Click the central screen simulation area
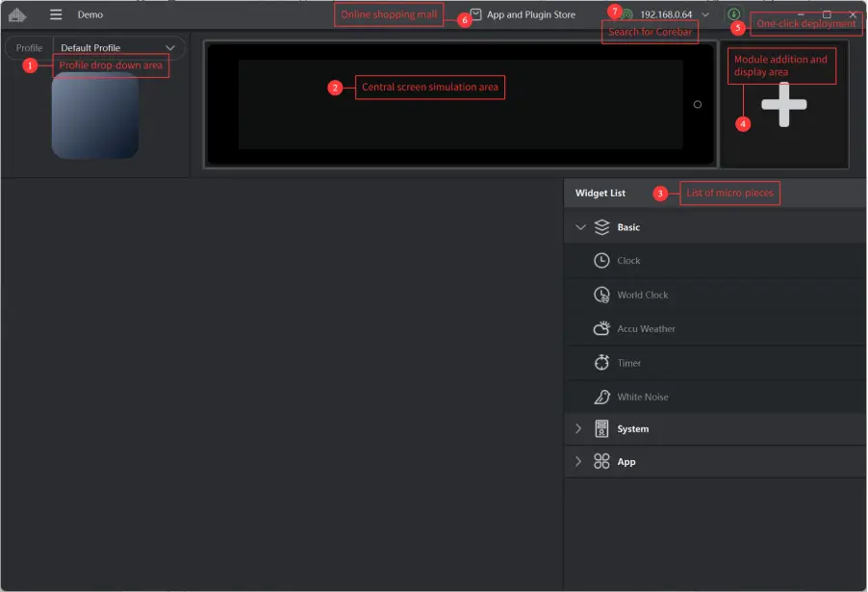868x592 pixels. coord(460,104)
